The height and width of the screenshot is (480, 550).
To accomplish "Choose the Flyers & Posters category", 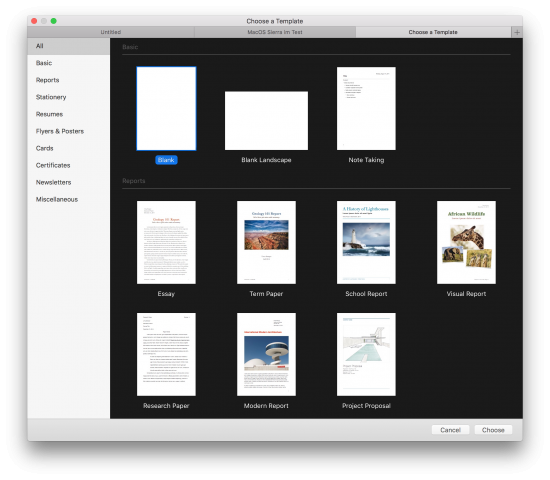I will tap(69, 131).
